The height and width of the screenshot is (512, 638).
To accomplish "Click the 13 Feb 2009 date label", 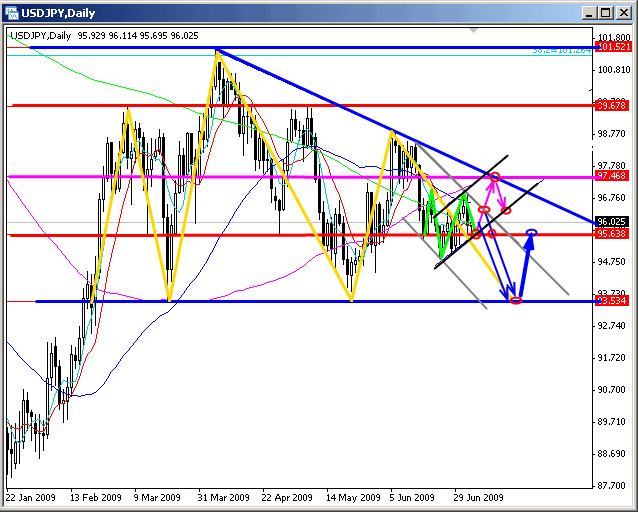I will 96,497.
